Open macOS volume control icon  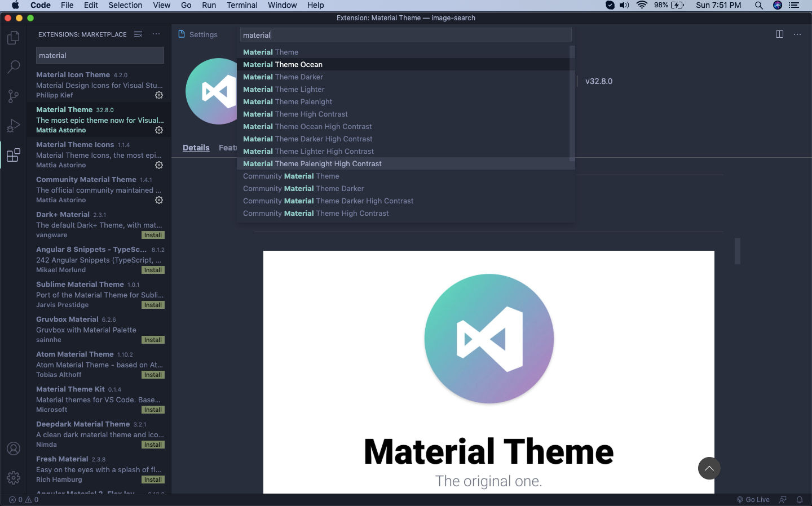click(624, 5)
